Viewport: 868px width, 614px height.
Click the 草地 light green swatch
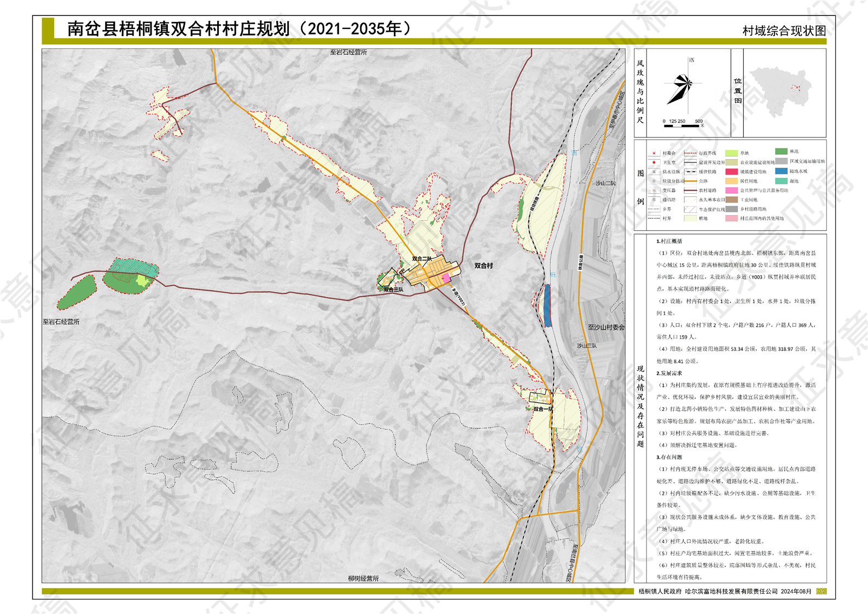pos(731,153)
